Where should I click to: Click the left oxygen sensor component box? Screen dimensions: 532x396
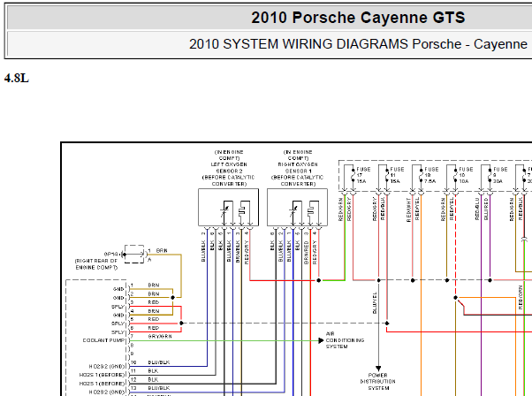pyautogui.click(x=228, y=208)
